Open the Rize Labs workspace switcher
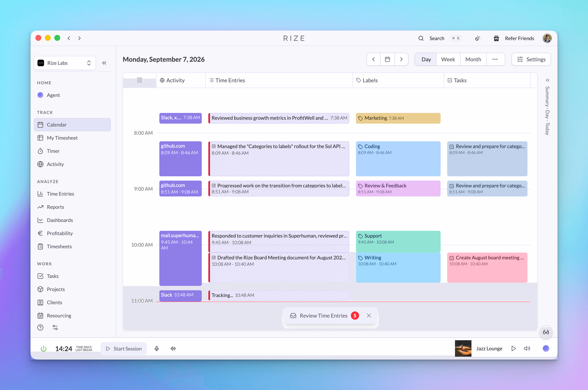Image resolution: width=588 pixels, height=390 pixels. [65, 63]
